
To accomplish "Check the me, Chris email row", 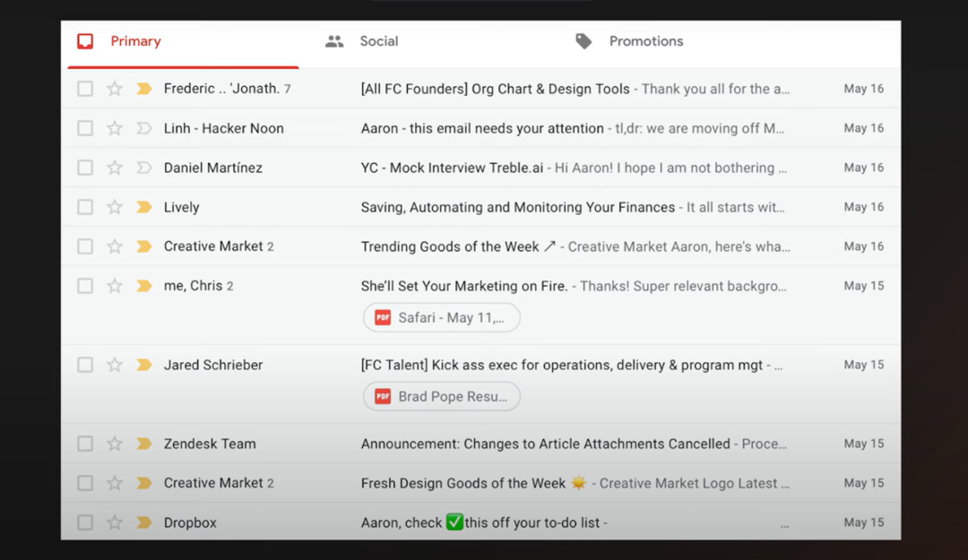I will tap(85, 286).
